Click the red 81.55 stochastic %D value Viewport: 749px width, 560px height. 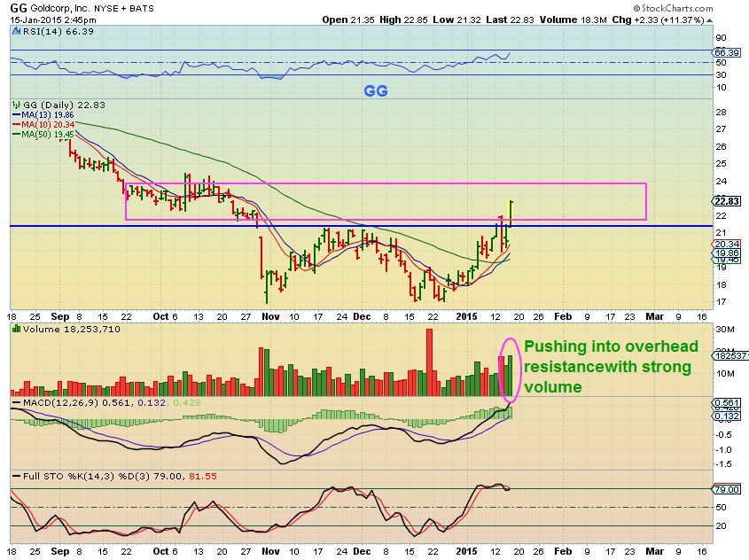point(202,477)
